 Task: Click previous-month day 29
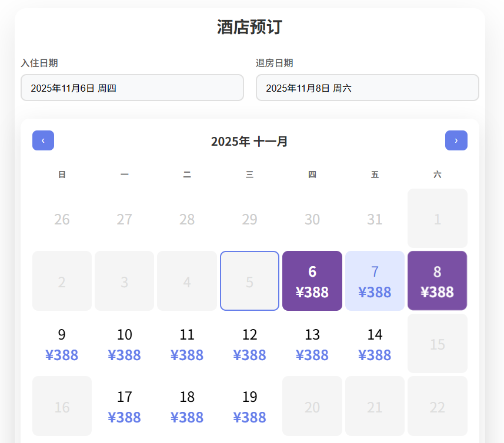point(249,219)
